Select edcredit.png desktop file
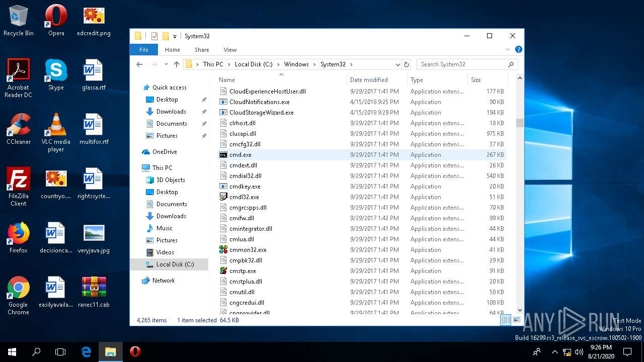This screenshot has height=362, width=644. point(94,21)
